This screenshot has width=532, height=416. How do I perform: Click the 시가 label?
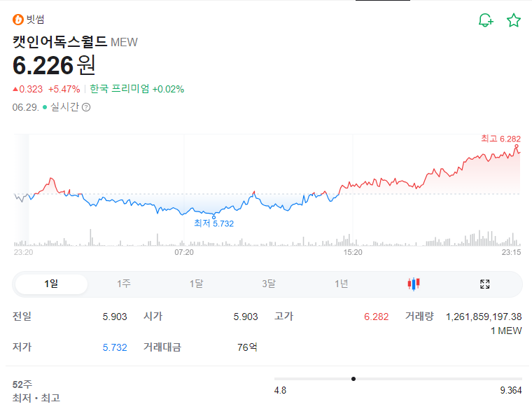(153, 317)
